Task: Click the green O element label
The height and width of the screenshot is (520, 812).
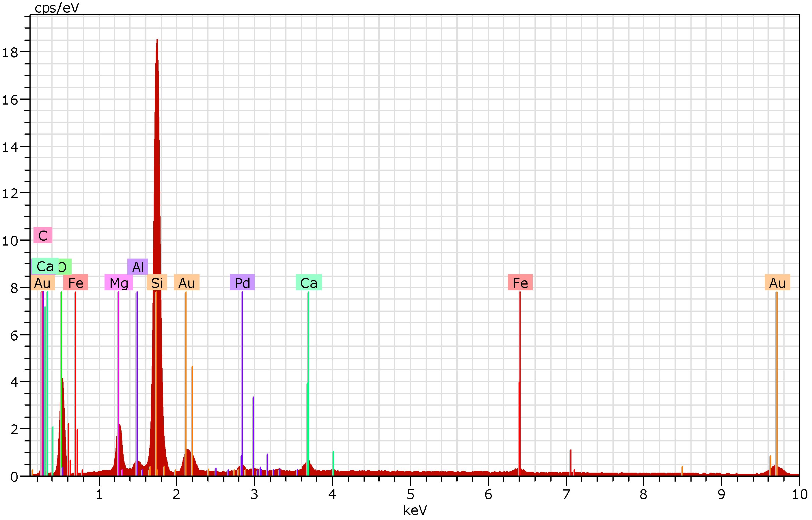Action: (x=66, y=267)
